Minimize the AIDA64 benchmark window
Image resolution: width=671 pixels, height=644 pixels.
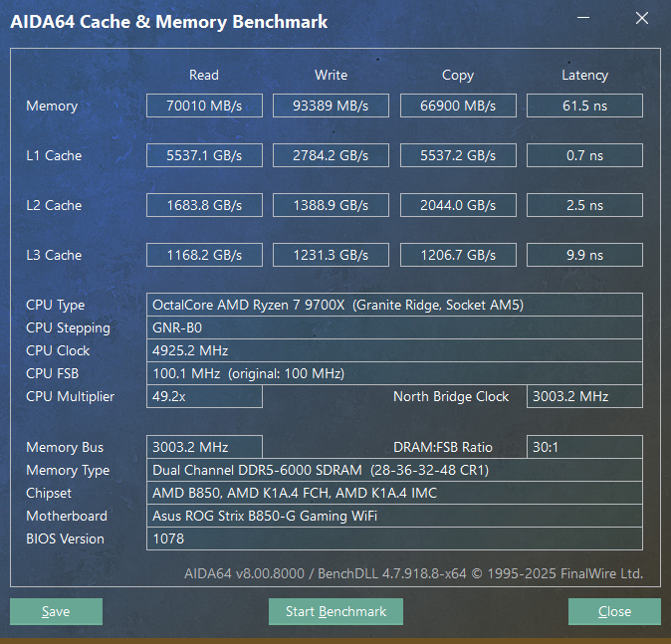(583, 18)
